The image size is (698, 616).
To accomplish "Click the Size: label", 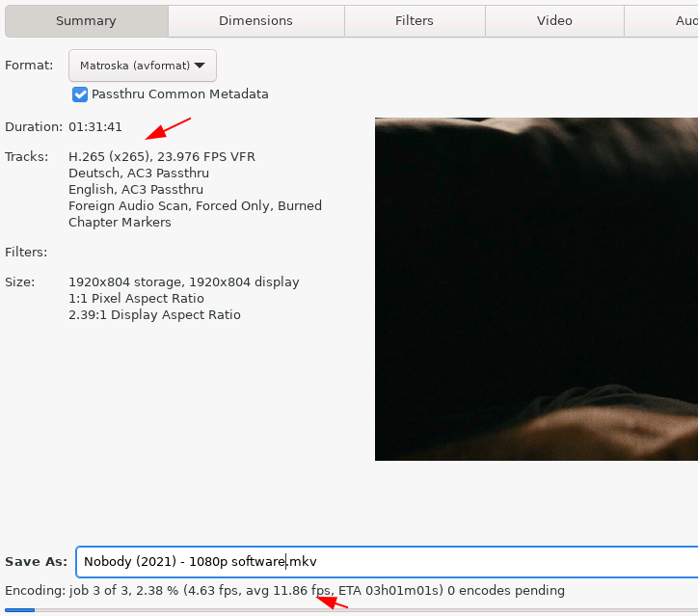I will coord(20,282).
